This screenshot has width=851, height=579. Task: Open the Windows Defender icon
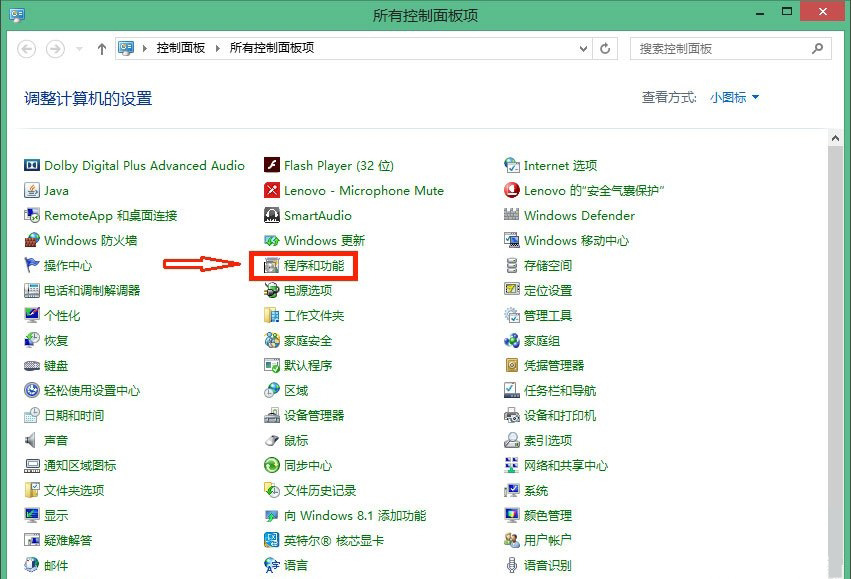(x=512, y=215)
